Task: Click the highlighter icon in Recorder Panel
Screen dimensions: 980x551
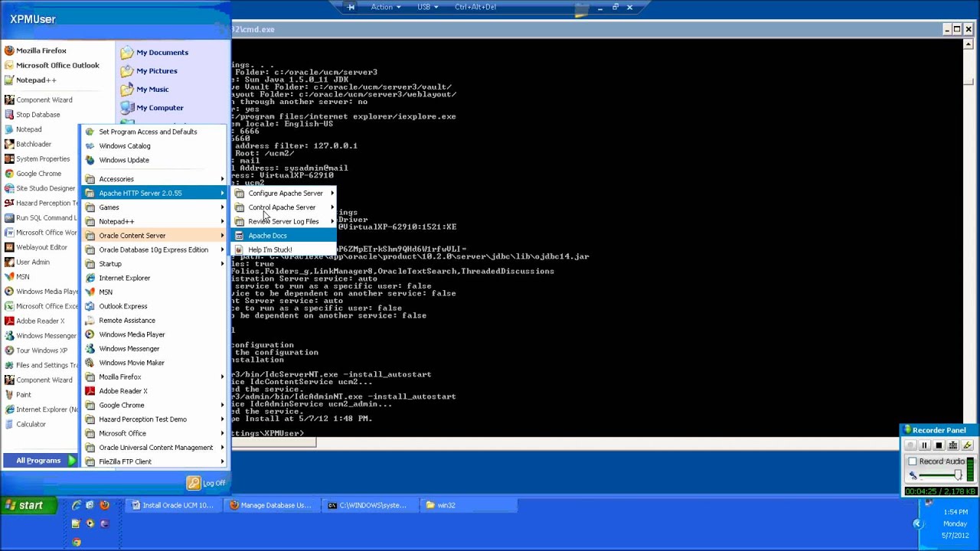Action: pos(968,445)
